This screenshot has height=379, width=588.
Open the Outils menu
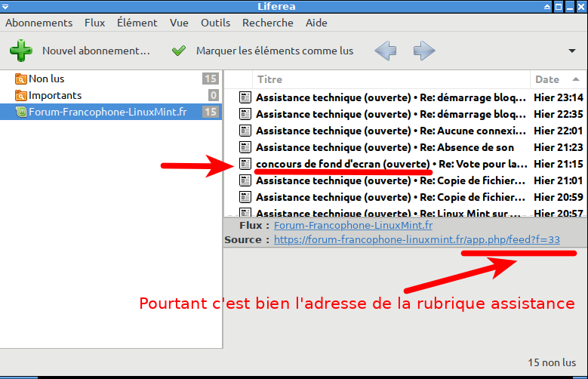pos(216,23)
